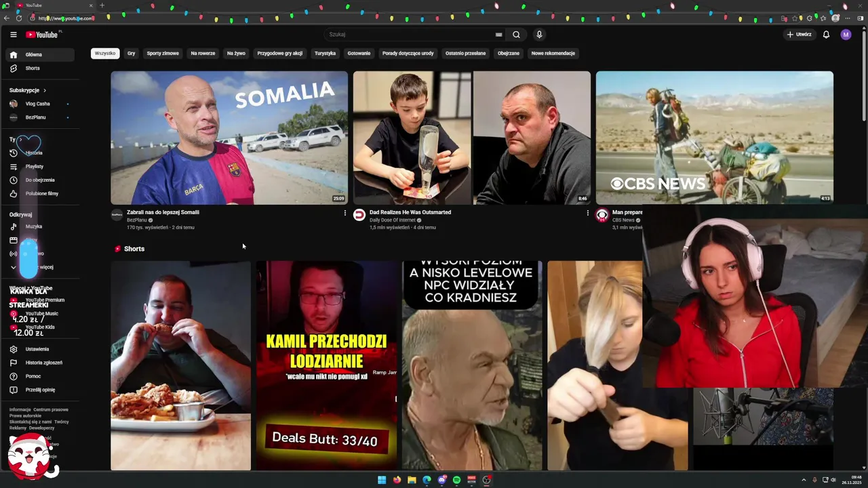Go back in browser

pos(7,18)
